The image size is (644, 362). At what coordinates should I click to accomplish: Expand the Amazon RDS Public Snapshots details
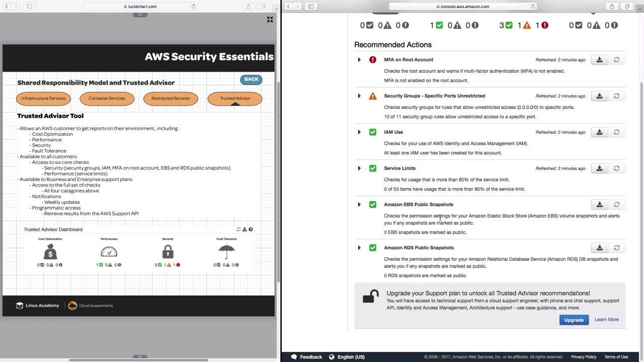[359, 248]
